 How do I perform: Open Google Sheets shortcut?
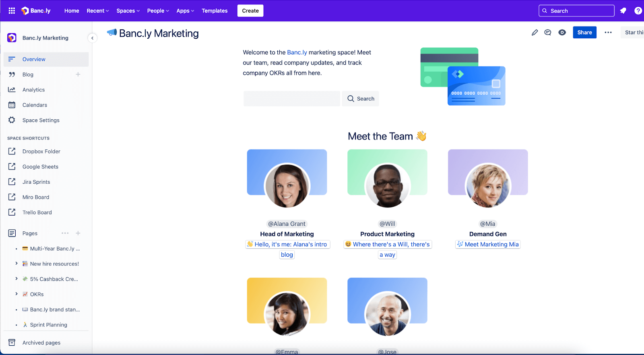click(40, 167)
